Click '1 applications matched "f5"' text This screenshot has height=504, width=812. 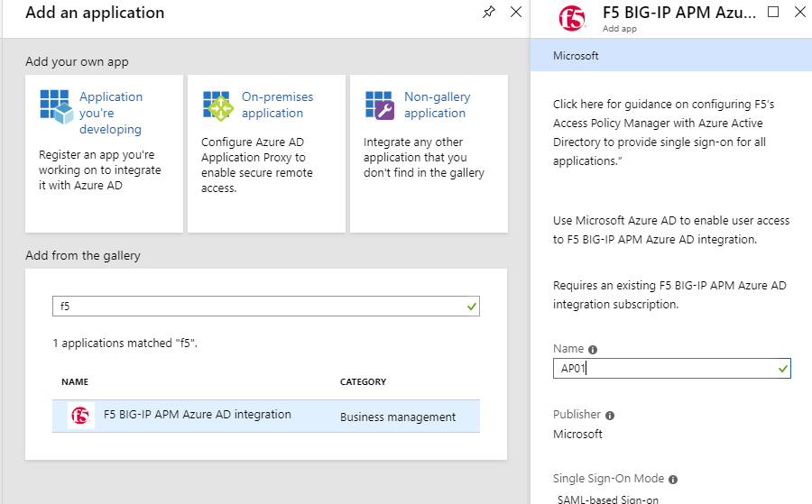click(x=125, y=344)
